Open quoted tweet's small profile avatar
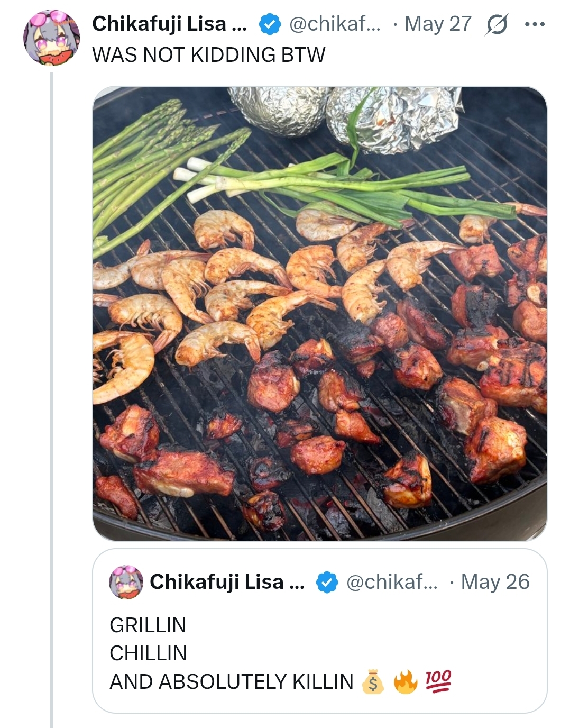Viewport: 570px width, 728px height. (x=126, y=582)
